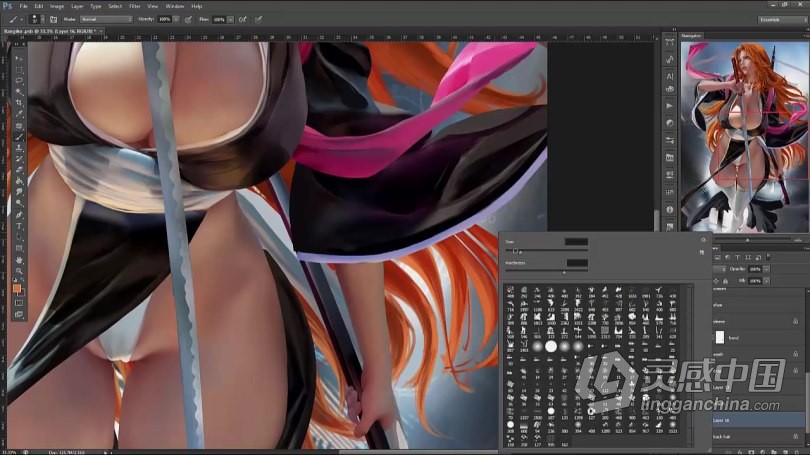Screen dimensions: 810x455
Task: Select Layer 16 in Layers panel
Action: tap(758, 420)
